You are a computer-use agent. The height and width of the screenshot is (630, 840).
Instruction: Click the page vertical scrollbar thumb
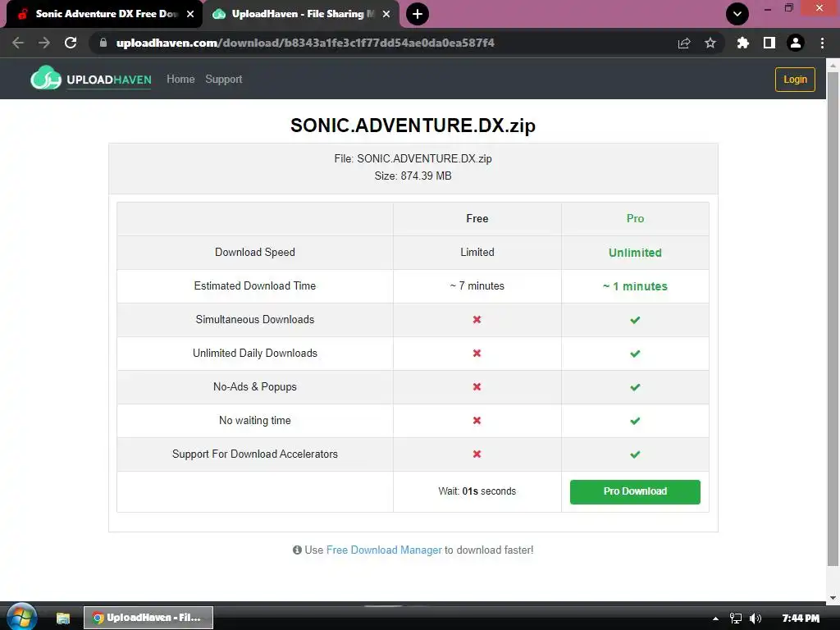(833, 319)
